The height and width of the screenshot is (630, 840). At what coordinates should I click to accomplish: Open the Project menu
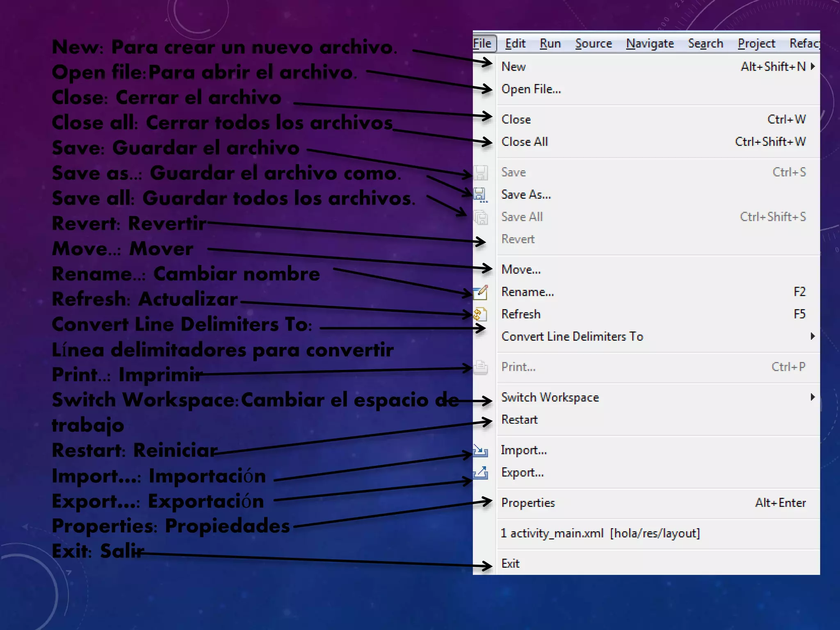click(x=756, y=43)
